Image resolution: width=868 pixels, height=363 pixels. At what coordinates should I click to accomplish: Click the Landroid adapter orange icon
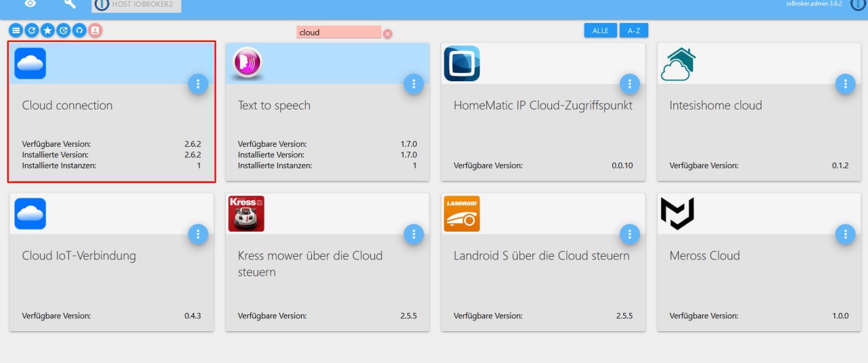(x=462, y=214)
